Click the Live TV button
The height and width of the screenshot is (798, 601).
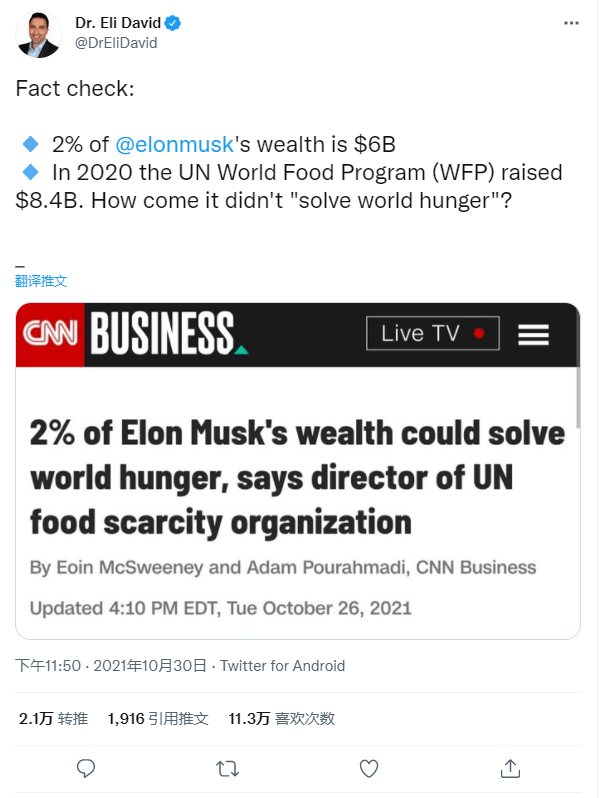pyautogui.click(x=432, y=334)
